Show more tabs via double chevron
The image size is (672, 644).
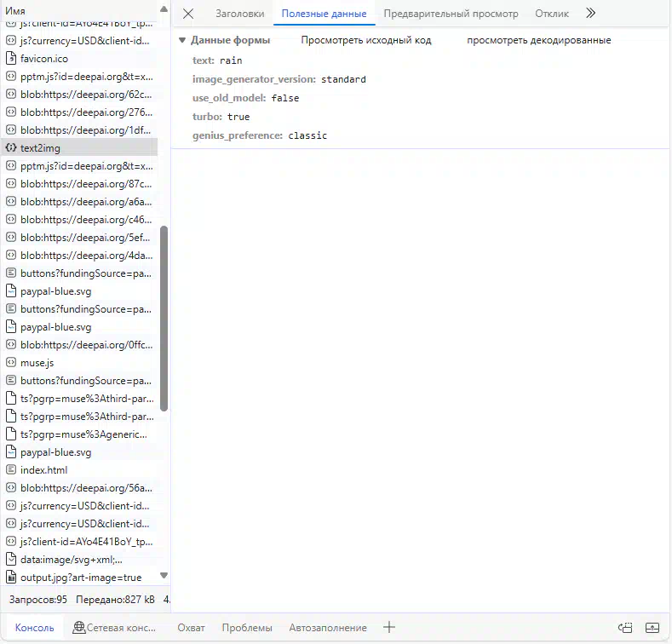[590, 14]
